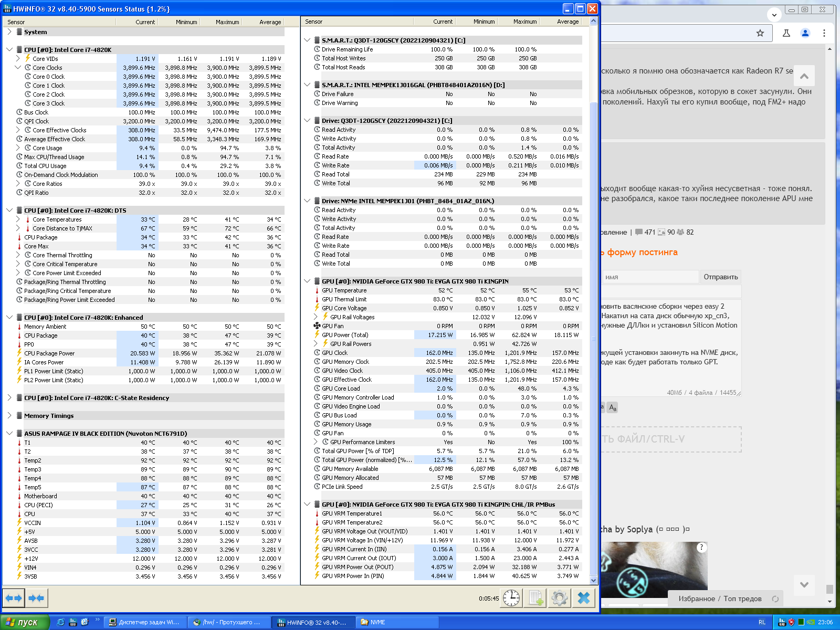Click the Aa text formatting button
Viewport: 840px width, 630px height.
coord(613,407)
